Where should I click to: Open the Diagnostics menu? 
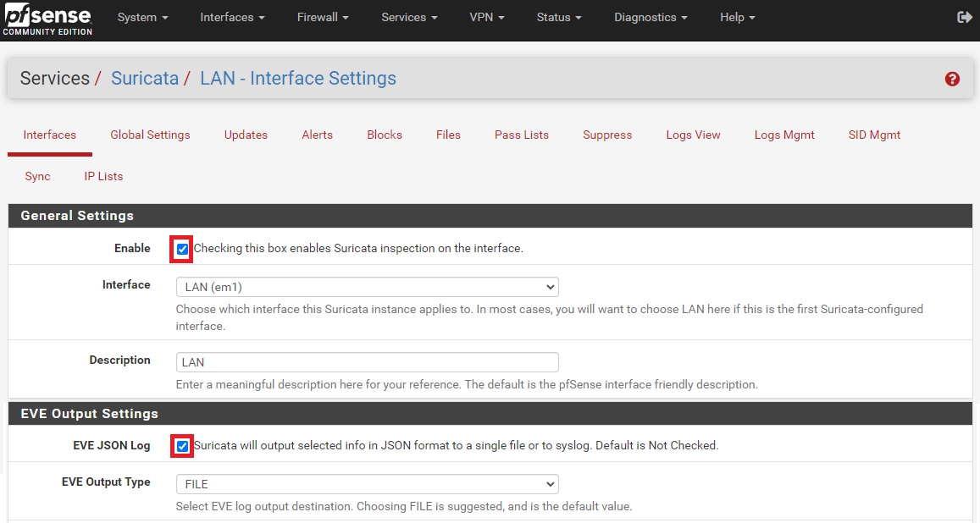[651, 18]
